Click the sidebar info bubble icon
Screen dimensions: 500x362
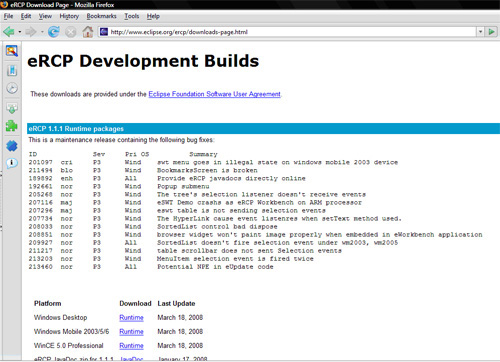click(12, 163)
